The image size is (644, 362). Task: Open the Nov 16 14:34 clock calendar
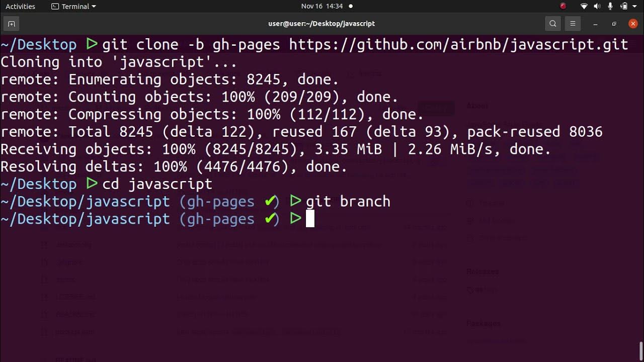[x=322, y=7]
